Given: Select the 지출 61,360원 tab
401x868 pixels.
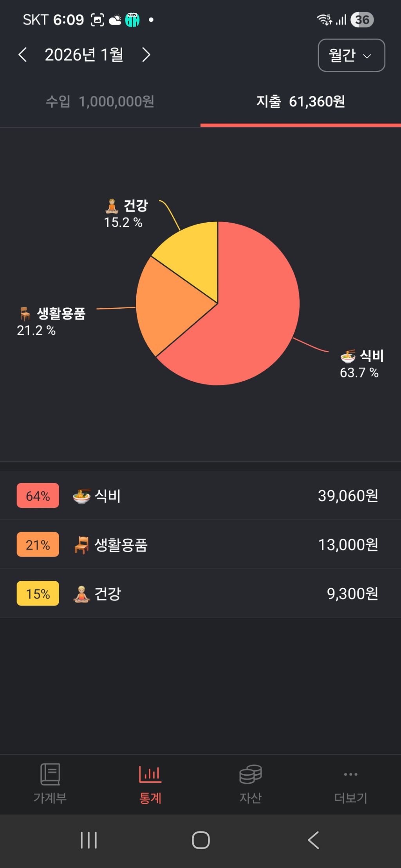Looking at the screenshot, I should pyautogui.click(x=301, y=102).
